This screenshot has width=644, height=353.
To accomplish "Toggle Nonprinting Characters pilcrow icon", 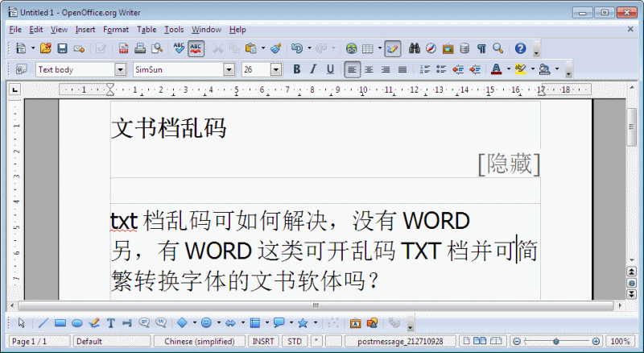I will (x=481, y=48).
